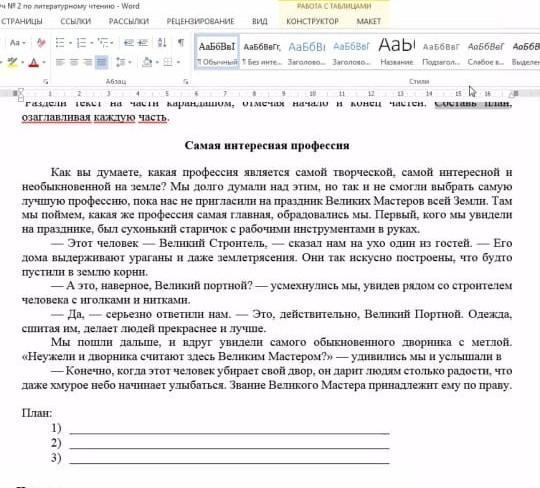
Task: Center the text alignment
Action: point(74,62)
